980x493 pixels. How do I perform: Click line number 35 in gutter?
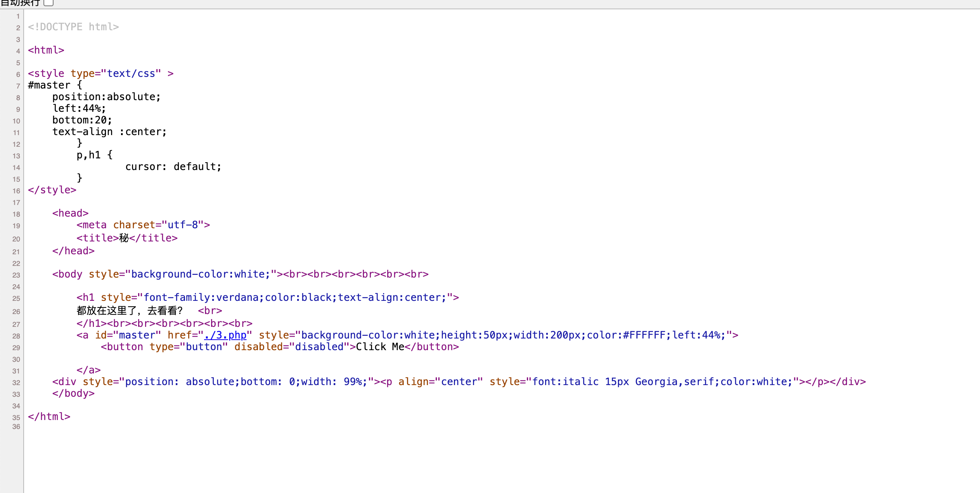click(x=16, y=418)
